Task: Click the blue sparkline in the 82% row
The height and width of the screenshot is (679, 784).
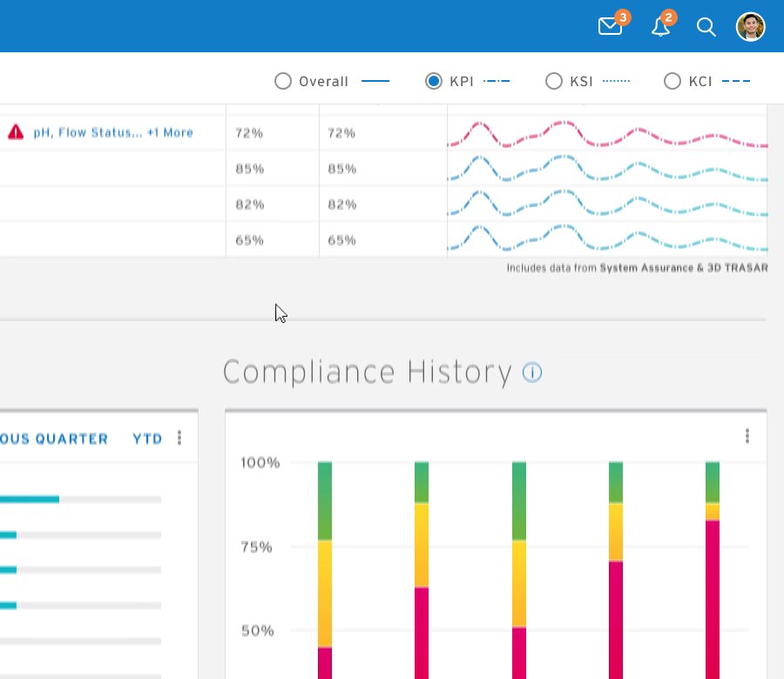Action: click(x=607, y=204)
